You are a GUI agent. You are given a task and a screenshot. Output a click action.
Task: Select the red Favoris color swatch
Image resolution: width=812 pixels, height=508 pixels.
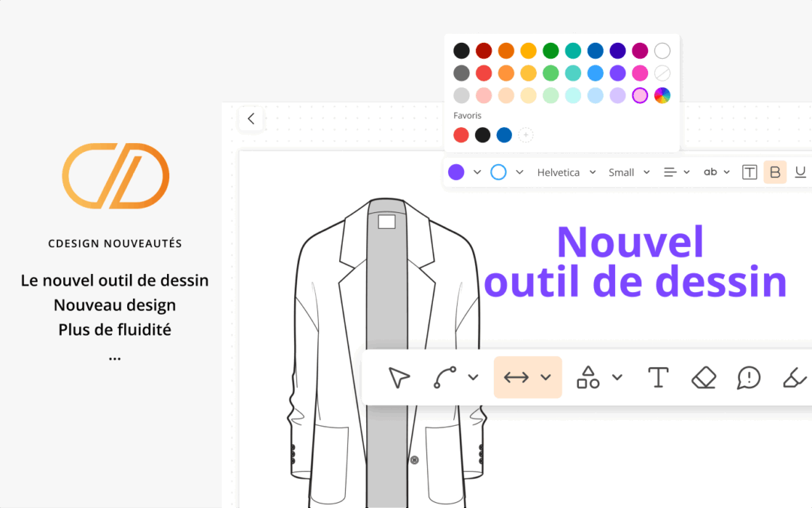pyautogui.click(x=461, y=135)
